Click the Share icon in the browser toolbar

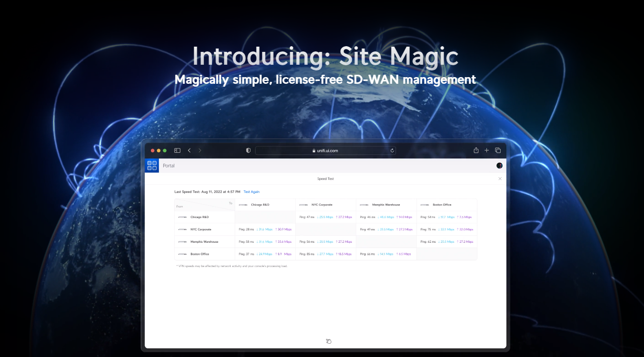pos(476,150)
